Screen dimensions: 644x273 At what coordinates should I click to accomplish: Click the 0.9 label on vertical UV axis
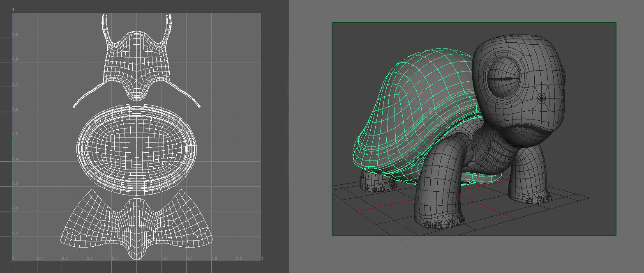[x=15, y=35]
